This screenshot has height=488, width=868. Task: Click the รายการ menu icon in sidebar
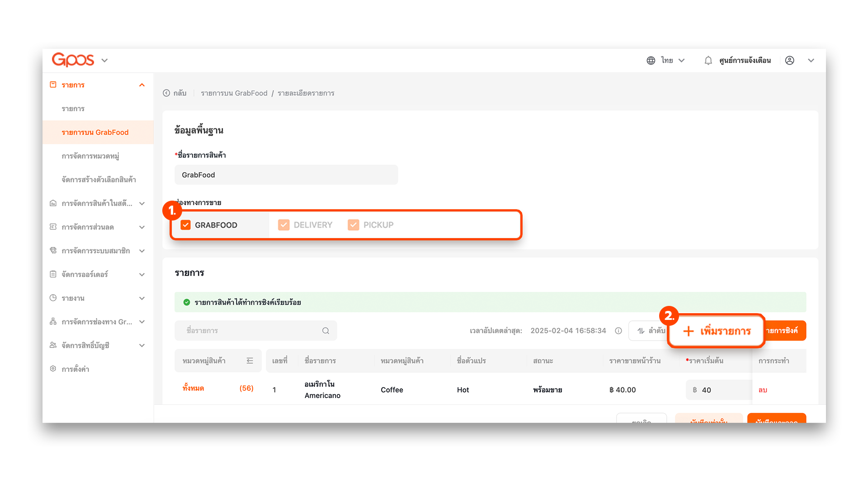click(53, 85)
